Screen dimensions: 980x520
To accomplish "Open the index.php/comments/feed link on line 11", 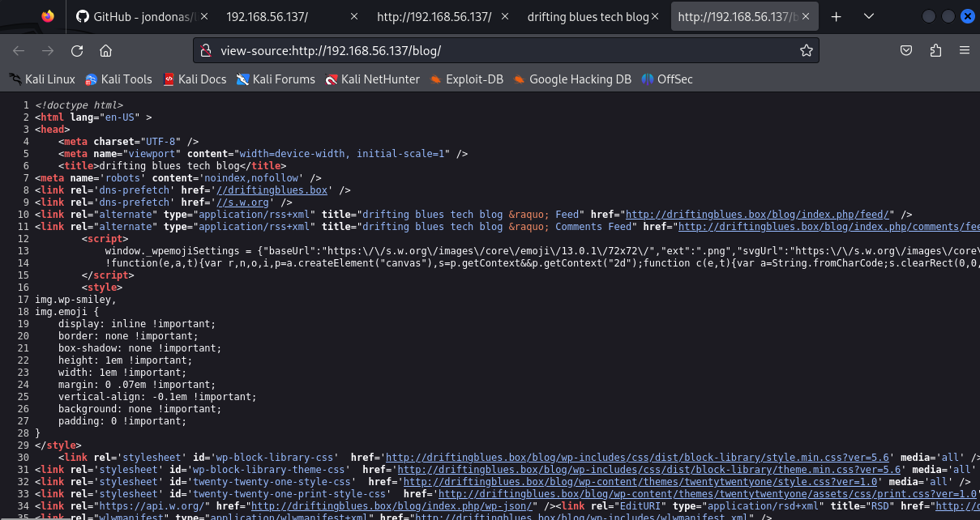I will point(828,227).
